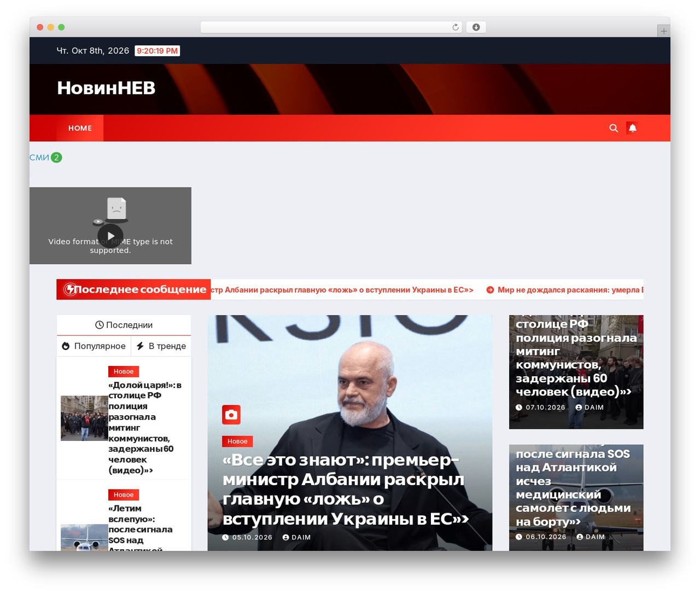Play the unsupported video

click(x=110, y=236)
